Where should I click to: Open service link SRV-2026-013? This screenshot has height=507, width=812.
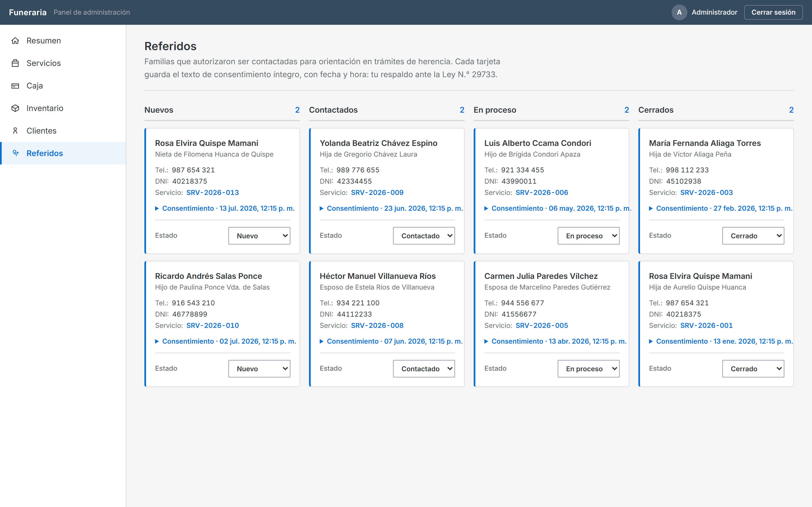pos(212,192)
